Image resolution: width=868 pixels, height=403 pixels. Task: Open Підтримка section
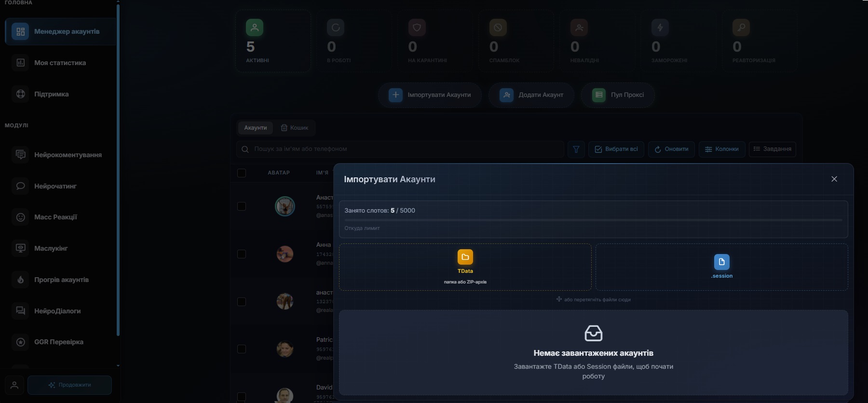pos(60,94)
